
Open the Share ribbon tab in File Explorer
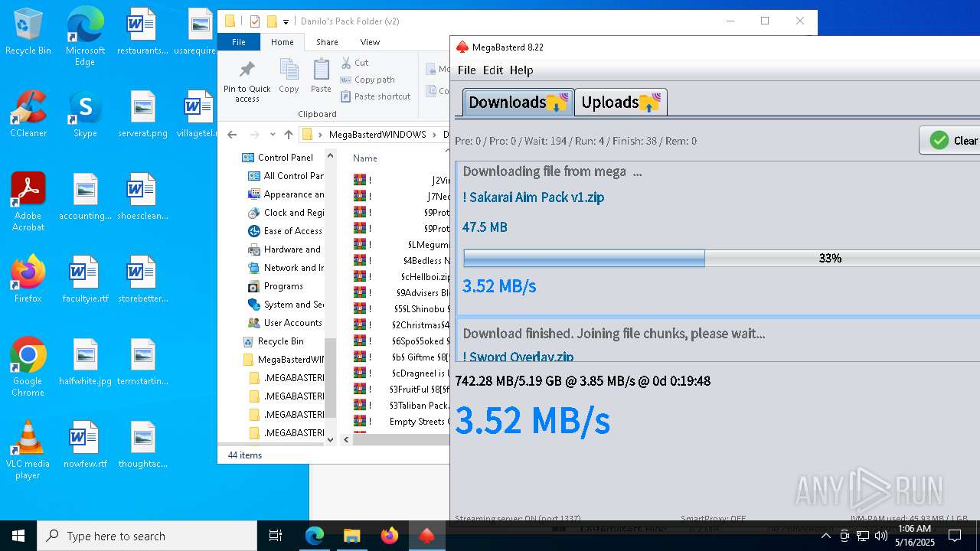coord(327,42)
